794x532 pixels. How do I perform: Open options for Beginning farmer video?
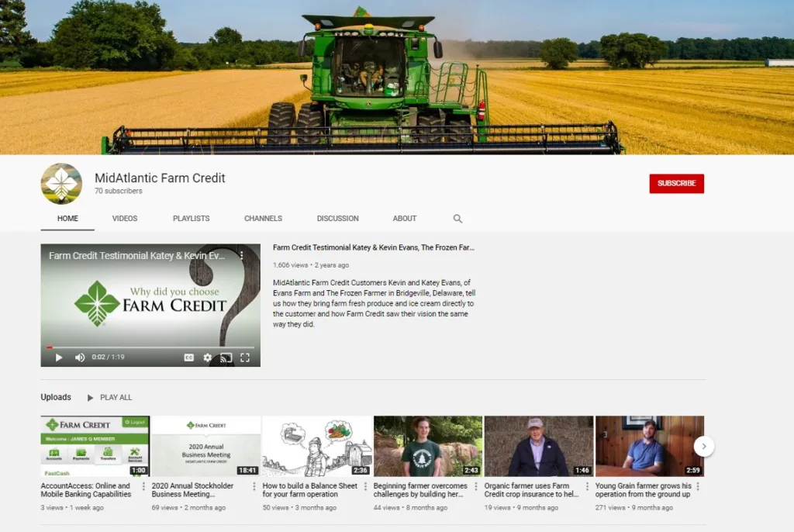coord(476,486)
